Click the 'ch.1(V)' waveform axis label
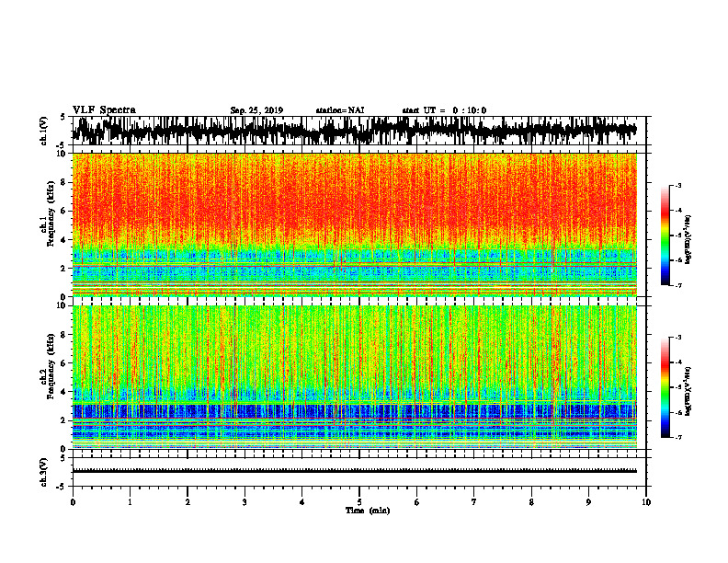The width and height of the screenshot is (728, 563). pos(43,131)
